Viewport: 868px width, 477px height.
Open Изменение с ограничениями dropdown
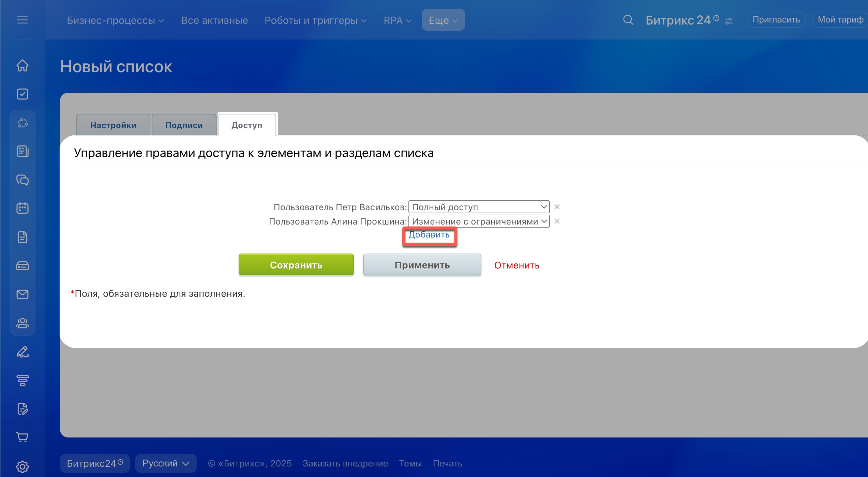click(479, 221)
